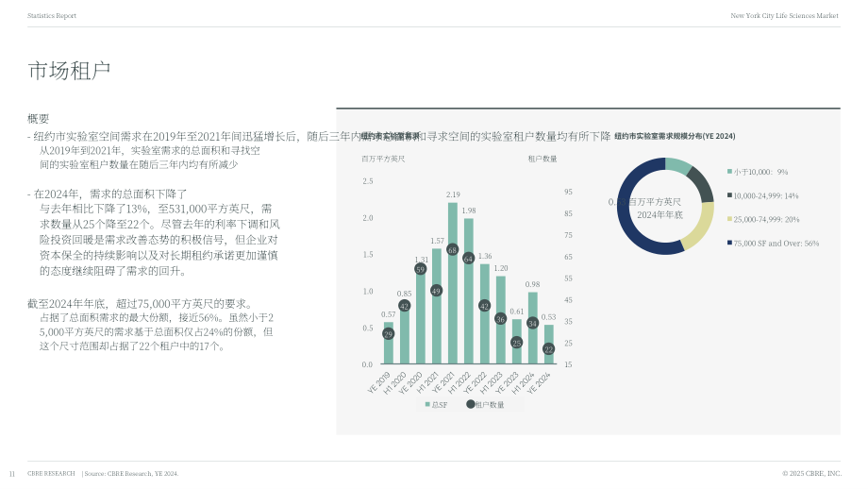Click the left axis value 2.5
This screenshot has height=489, width=868.
[x=368, y=181]
